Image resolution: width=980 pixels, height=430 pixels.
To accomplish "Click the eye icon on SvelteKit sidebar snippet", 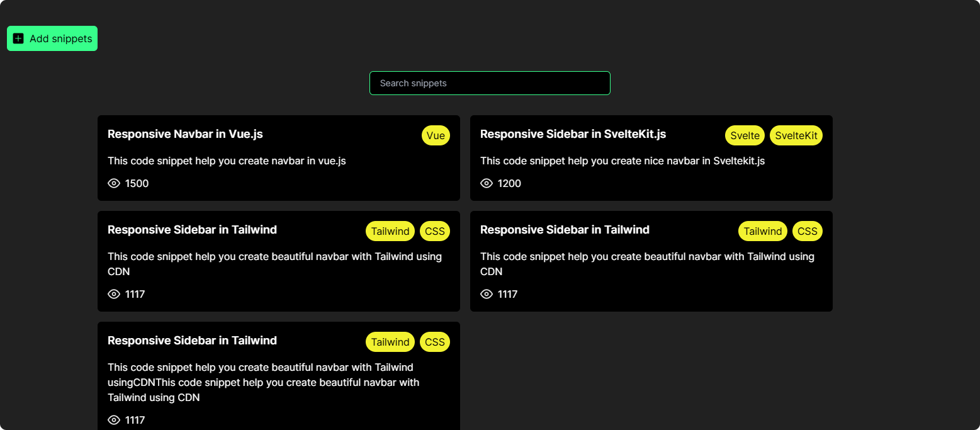I will (x=487, y=183).
